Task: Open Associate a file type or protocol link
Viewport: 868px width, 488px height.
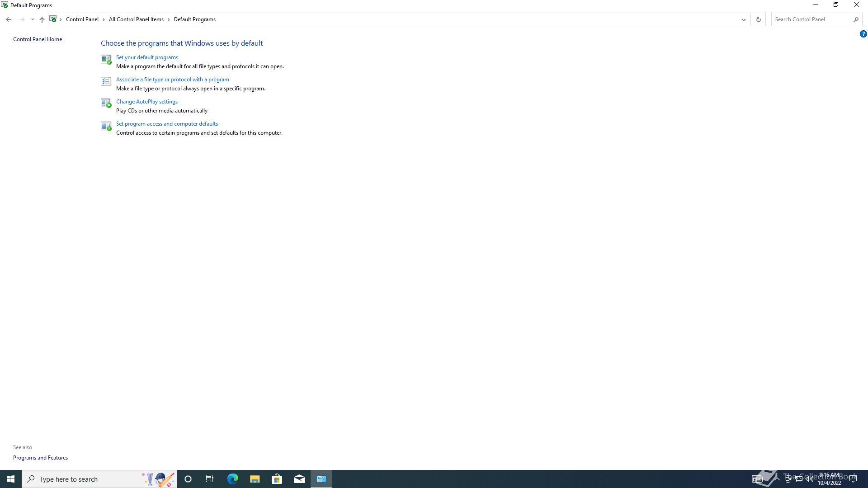Action: [x=172, y=80]
